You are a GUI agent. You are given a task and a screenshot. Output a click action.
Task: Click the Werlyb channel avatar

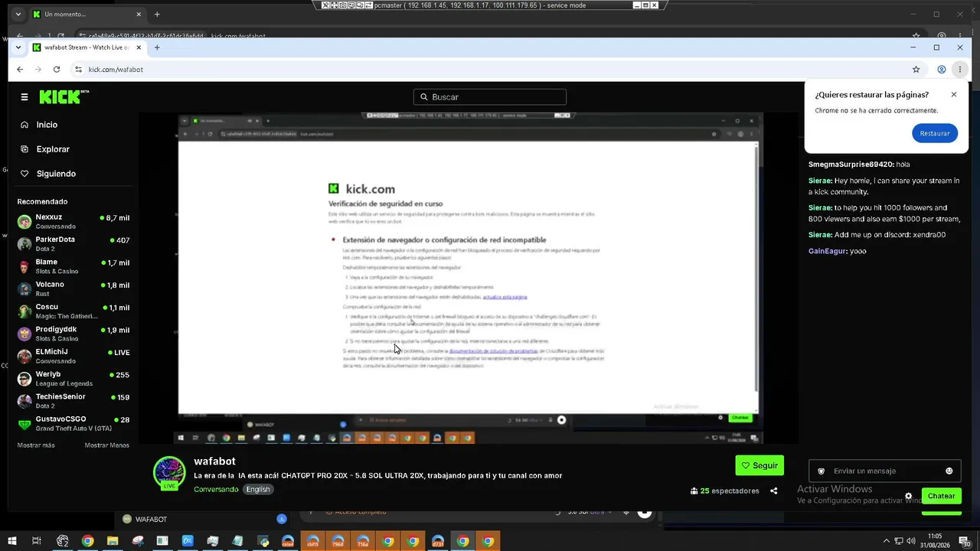[24, 379]
